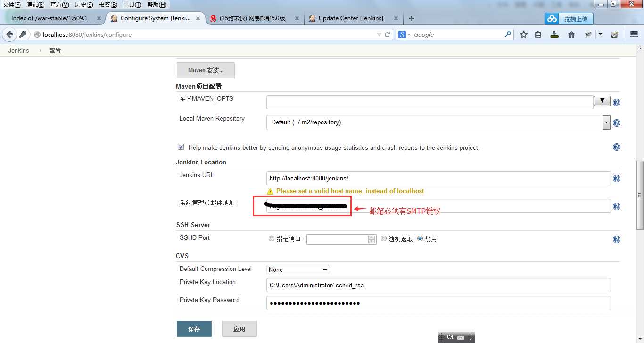Click the browser address bar URL

87,34
